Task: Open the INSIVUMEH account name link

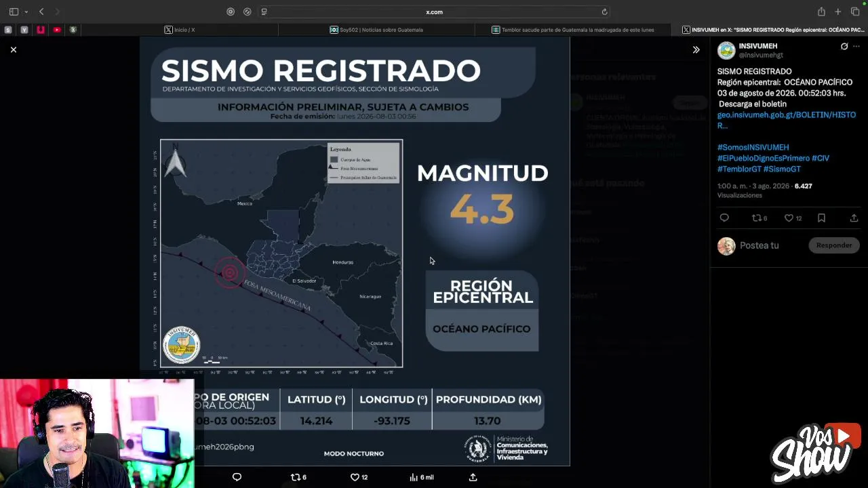Action: 758,46
